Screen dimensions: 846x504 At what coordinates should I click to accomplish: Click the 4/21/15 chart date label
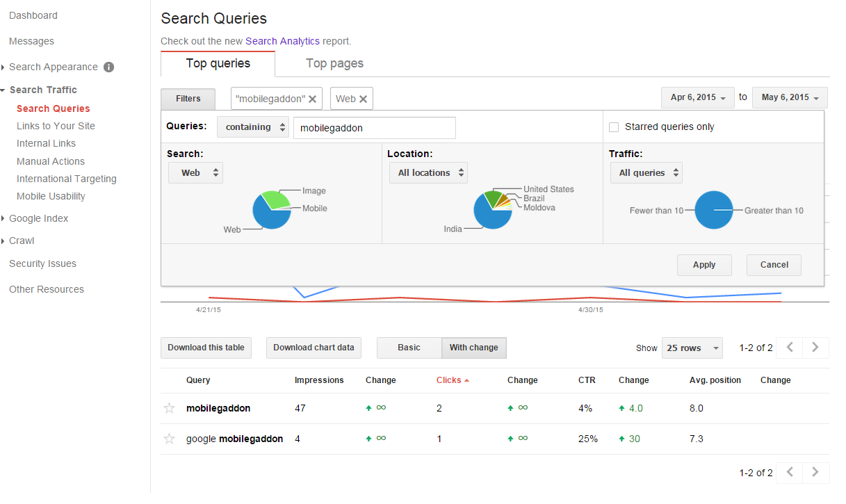pos(209,310)
